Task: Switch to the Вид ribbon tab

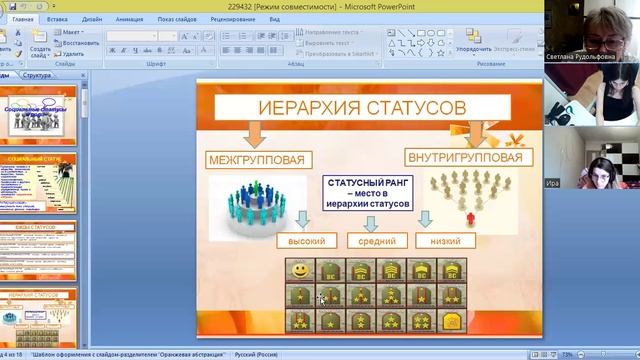Action: [x=274, y=19]
